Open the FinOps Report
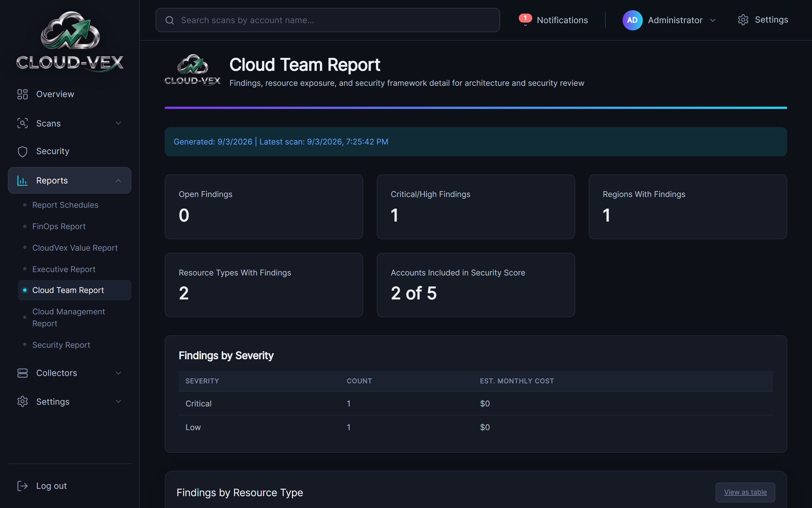Image resolution: width=812 pixels, height=508 pixels. pyautogui.click(x=59, y=226)
